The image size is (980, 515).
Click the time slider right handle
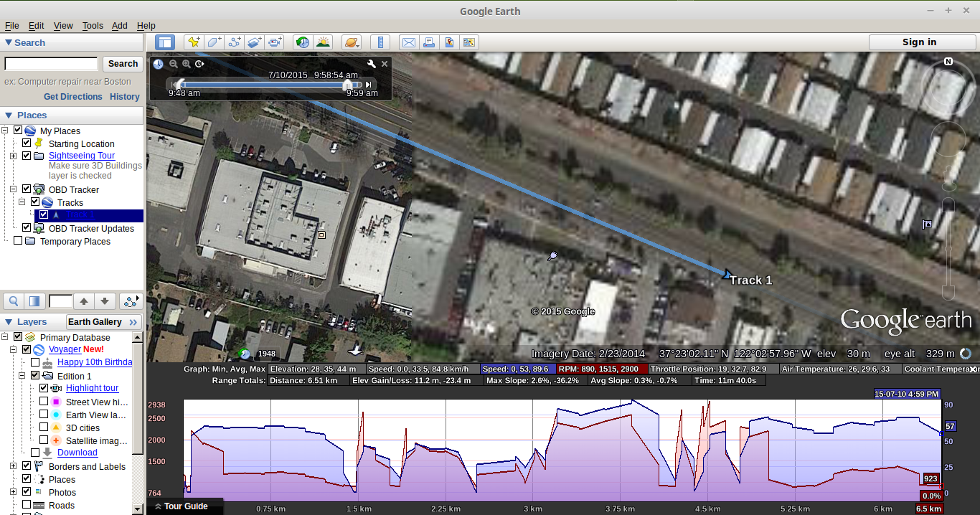348,84
